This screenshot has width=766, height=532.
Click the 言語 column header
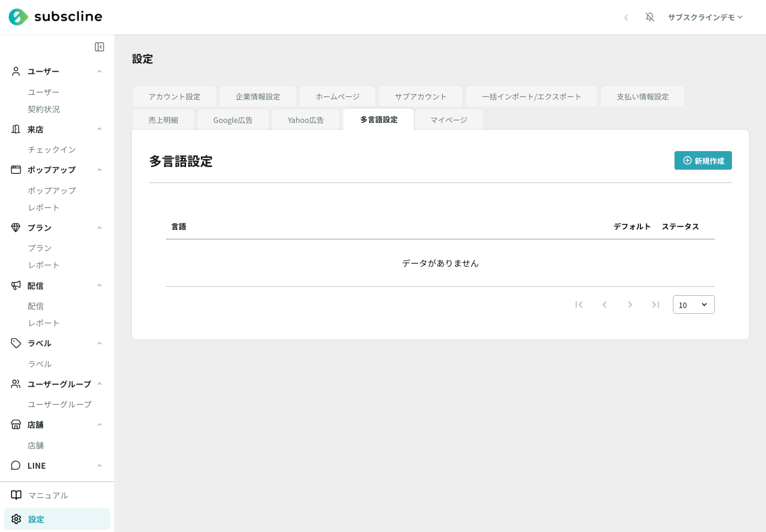coord(179,227)
